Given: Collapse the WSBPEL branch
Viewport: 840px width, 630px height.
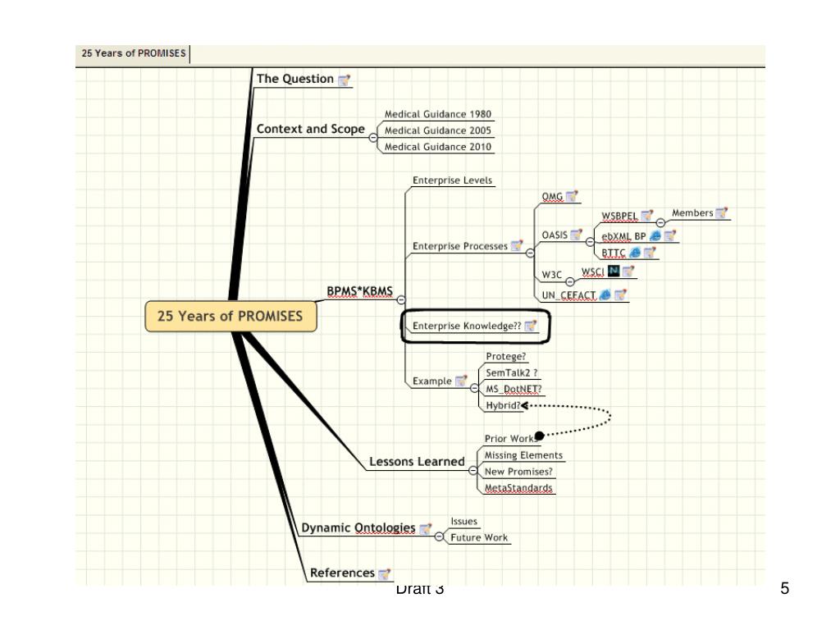Looking at the screenshot, I should pyautogui.click(x=660, y=223).
